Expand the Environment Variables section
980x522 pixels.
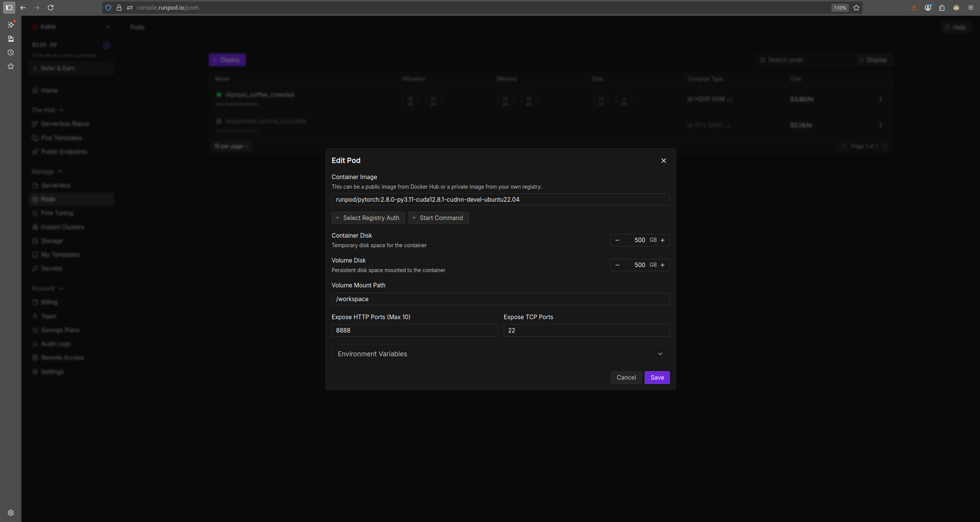coord(500,354)
